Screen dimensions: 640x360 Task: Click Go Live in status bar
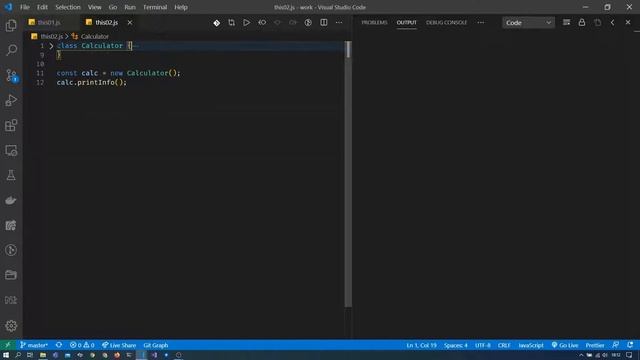[x=564, y=345]
